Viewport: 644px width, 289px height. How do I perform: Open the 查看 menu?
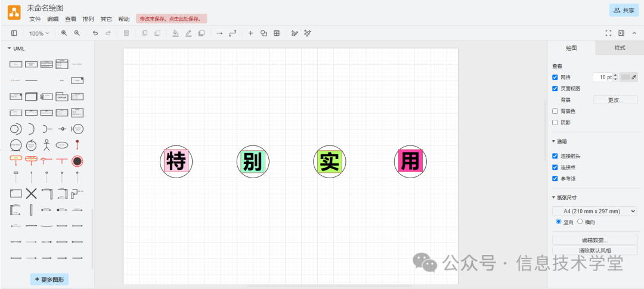click(70, 19)
